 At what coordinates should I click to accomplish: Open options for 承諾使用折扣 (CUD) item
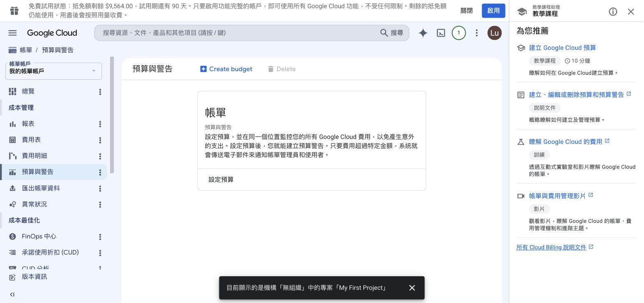[100, 253]
